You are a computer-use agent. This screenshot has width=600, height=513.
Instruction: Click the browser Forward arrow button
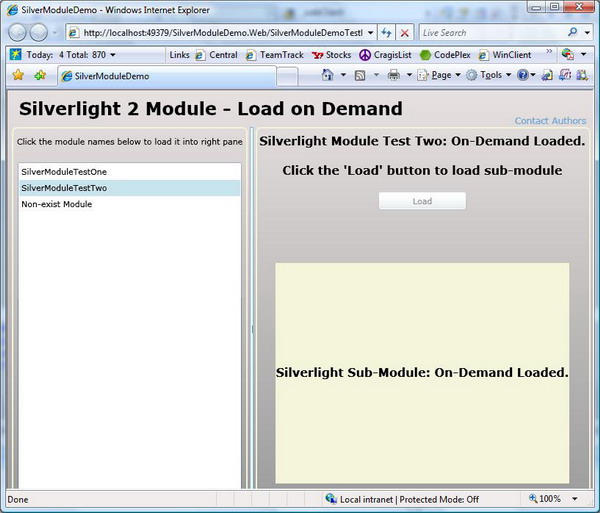point(39,33)
